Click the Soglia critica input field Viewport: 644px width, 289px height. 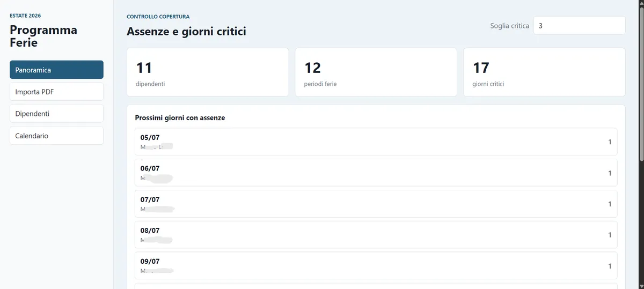[579, 25]
